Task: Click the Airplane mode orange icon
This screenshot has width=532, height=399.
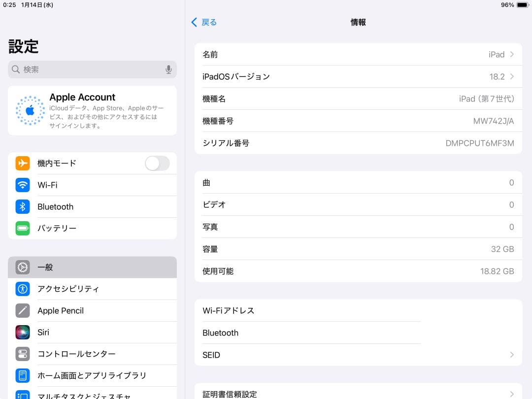Action: [x=23, y=163]
